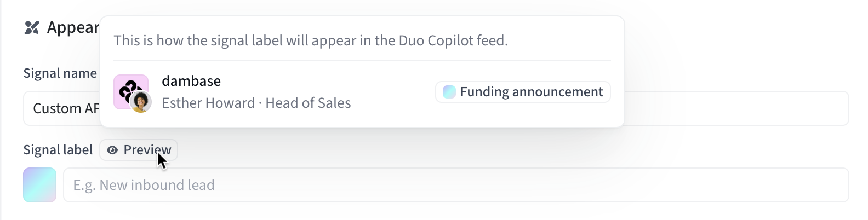Click the 'Signal label' field label
This screenshot has height=220, width=868.
58,150
